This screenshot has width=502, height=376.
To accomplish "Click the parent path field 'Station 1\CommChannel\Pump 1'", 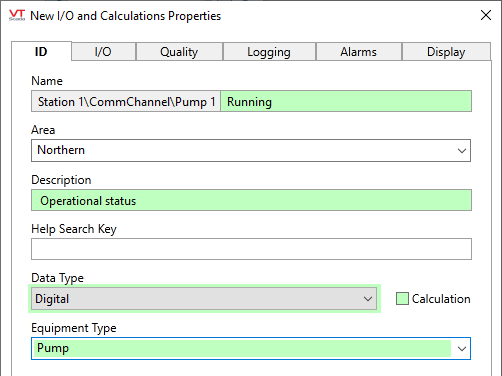I will (126, 101).
